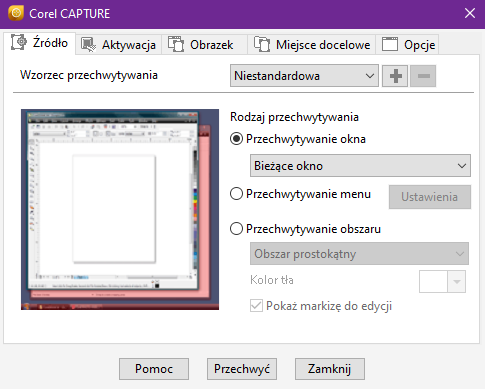485x389 pixels.
Task: Add a capture preset with plus button
Action: pyautogui.click(x=395, y=76)
